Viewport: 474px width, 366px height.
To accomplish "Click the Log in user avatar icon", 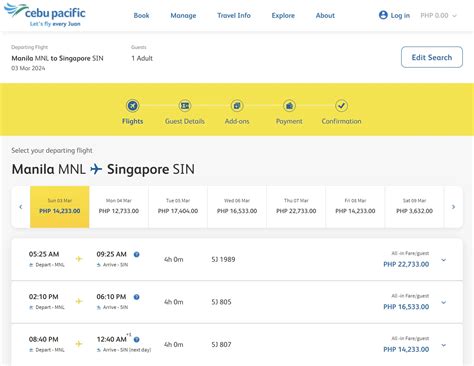I will 383,15.
